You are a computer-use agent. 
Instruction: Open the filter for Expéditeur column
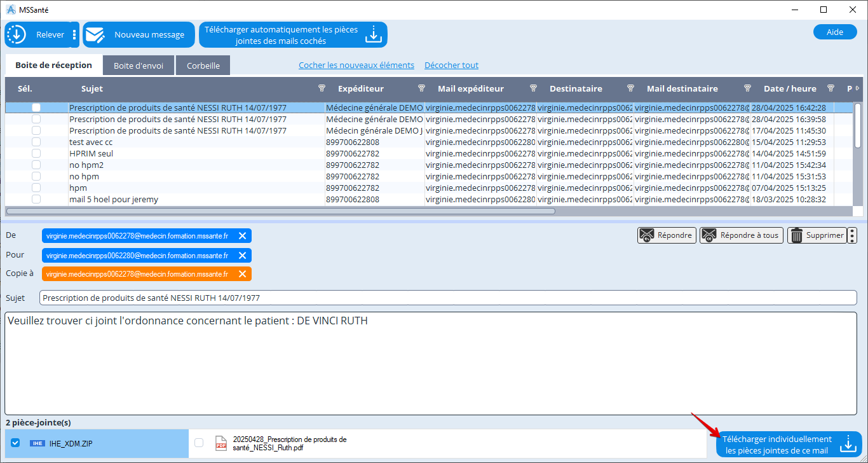tap(421, 88)
